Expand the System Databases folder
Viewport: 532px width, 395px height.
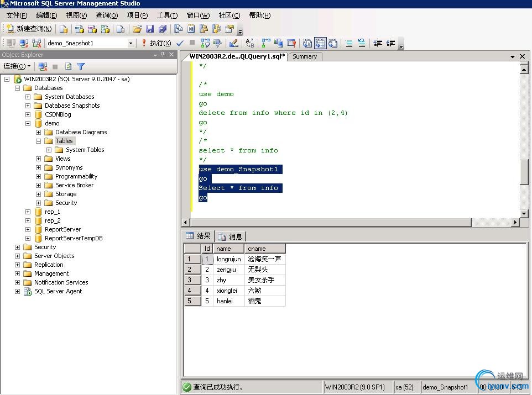[28, 97]
